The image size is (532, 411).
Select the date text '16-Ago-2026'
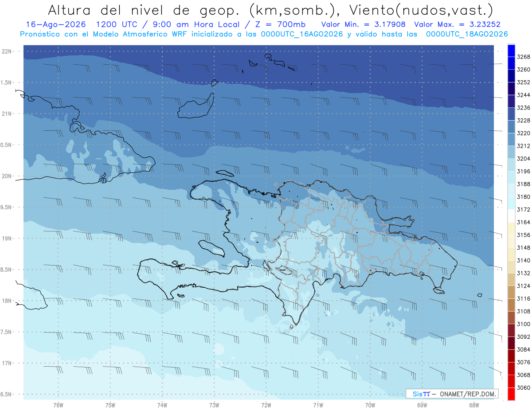coord(56,24)
